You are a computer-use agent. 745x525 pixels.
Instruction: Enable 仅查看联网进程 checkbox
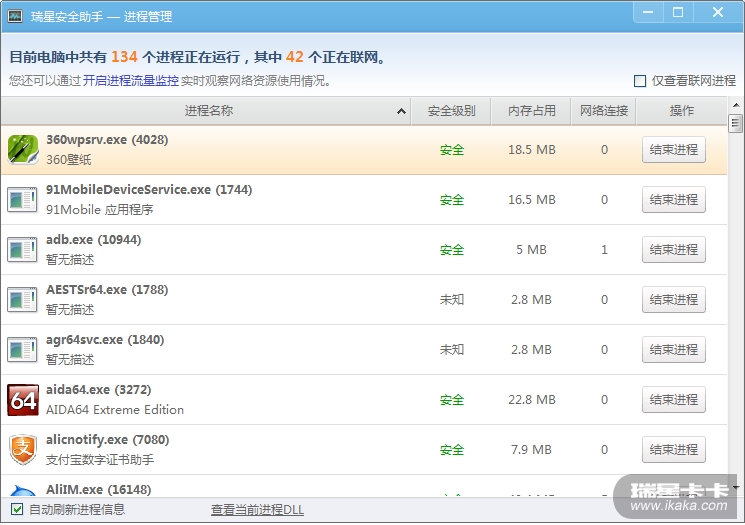[640, 81]
